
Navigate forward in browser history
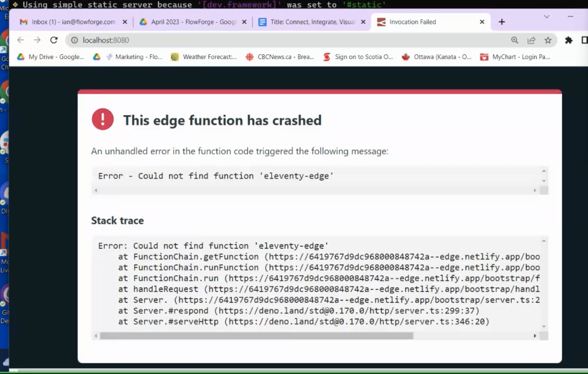click(37, 40)
